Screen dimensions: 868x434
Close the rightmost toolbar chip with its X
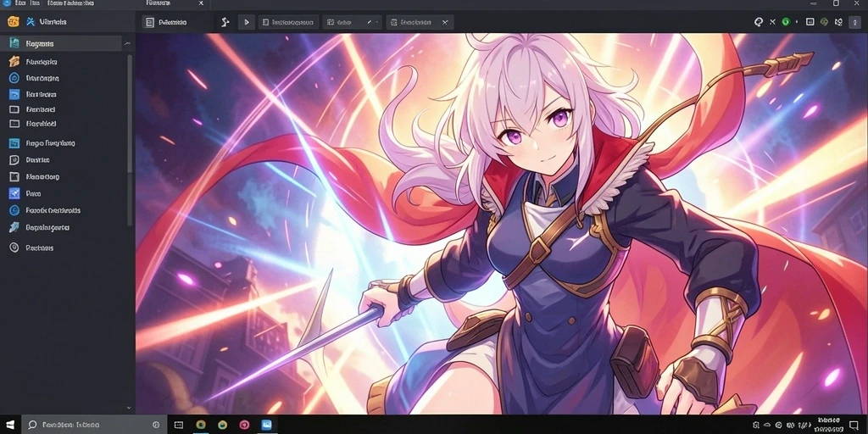(x=444, y=23)
